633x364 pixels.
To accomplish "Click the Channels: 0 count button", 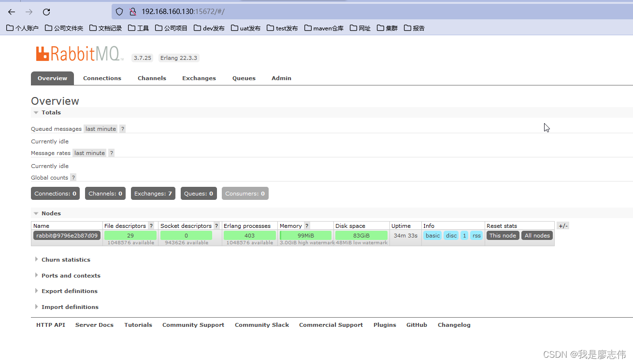I will [x=105, y=194].
